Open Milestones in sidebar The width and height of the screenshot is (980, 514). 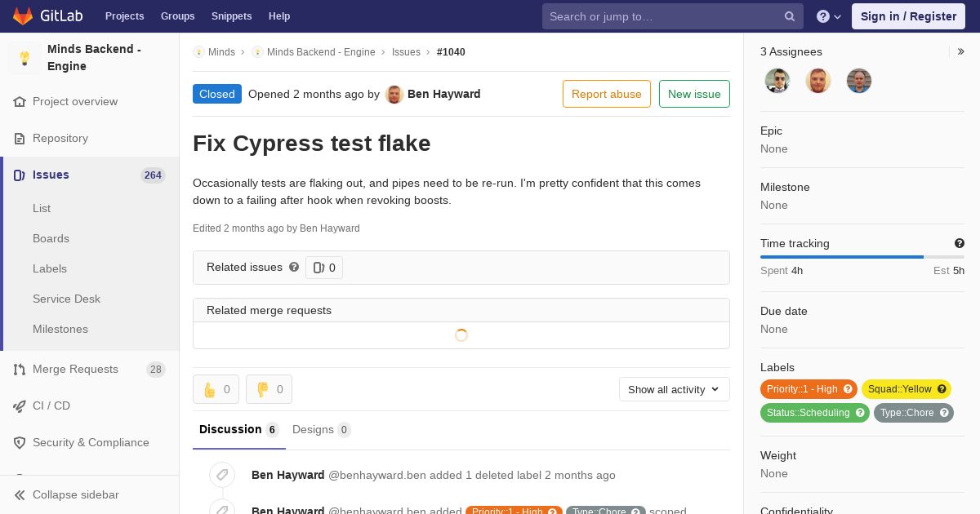[60, 329]
